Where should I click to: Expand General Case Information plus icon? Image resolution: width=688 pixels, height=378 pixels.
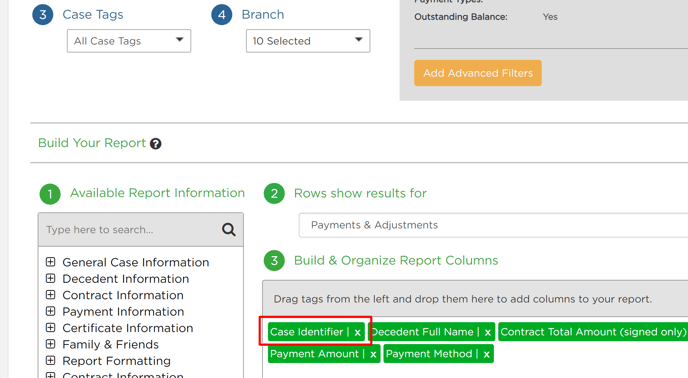50,262
